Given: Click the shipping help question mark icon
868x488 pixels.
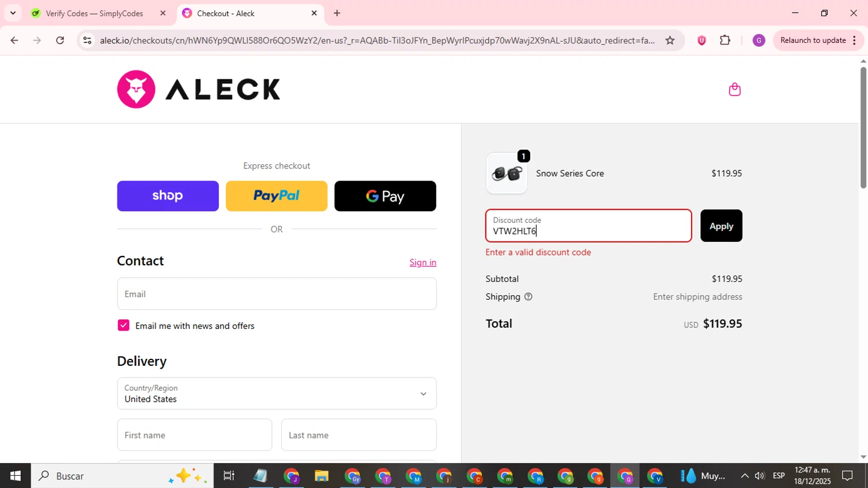Looking at the screenshot, I should 528,297.
